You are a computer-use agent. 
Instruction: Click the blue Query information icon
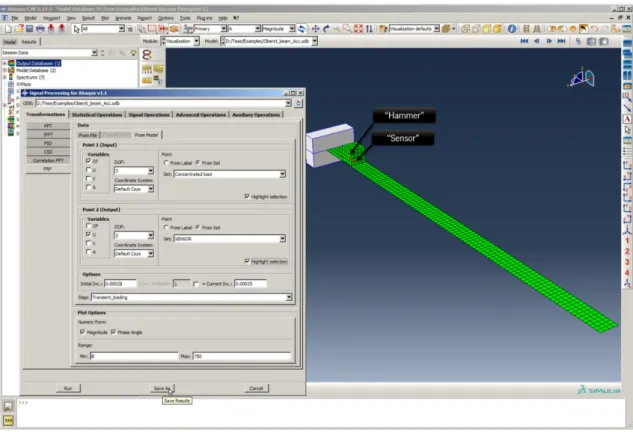pyautogui.click(x=512, y=29)
